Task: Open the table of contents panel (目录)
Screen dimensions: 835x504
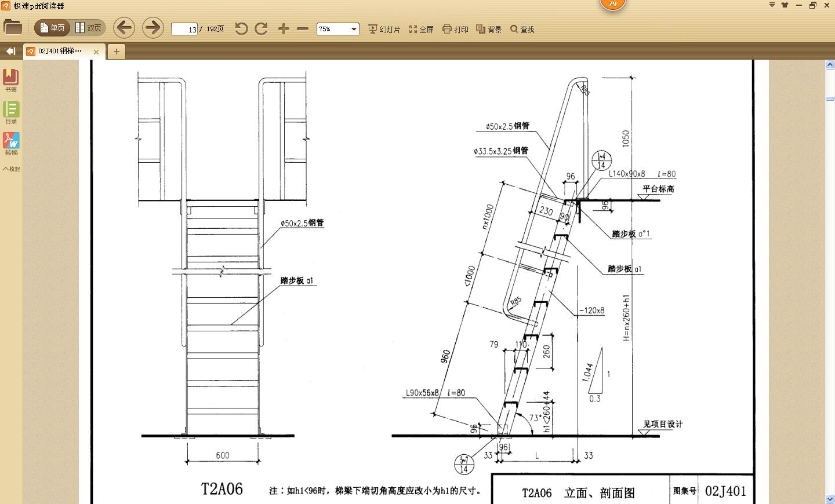Action: pos(11,112)
